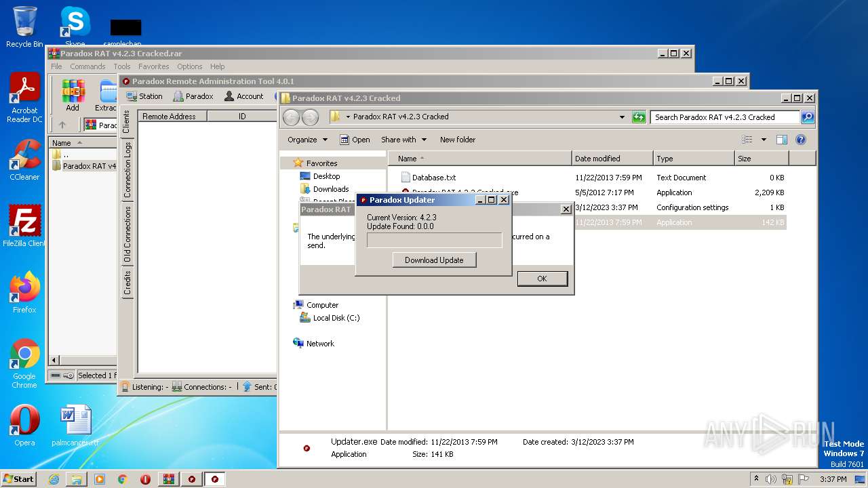Viewport: 868px width, 488px height.
Task: Open Recycle Bin desktop icon
Action: (x=24, y=27)
